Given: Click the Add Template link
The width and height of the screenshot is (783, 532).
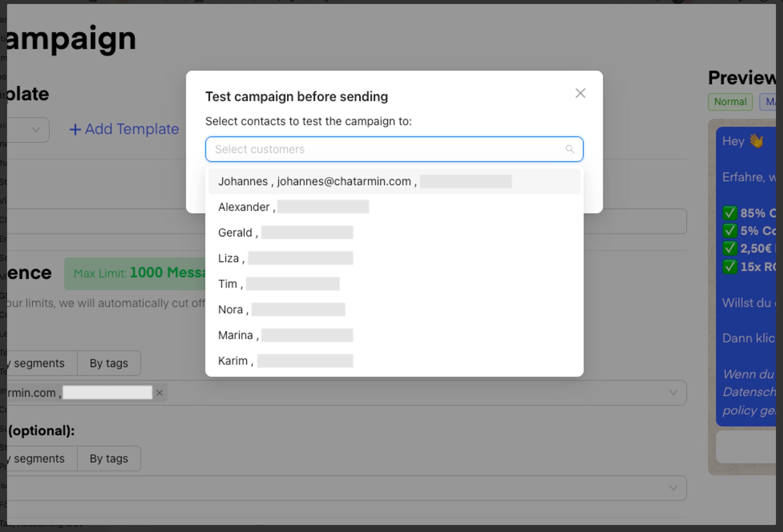Looking at the screenshot, I should point(131,129).
